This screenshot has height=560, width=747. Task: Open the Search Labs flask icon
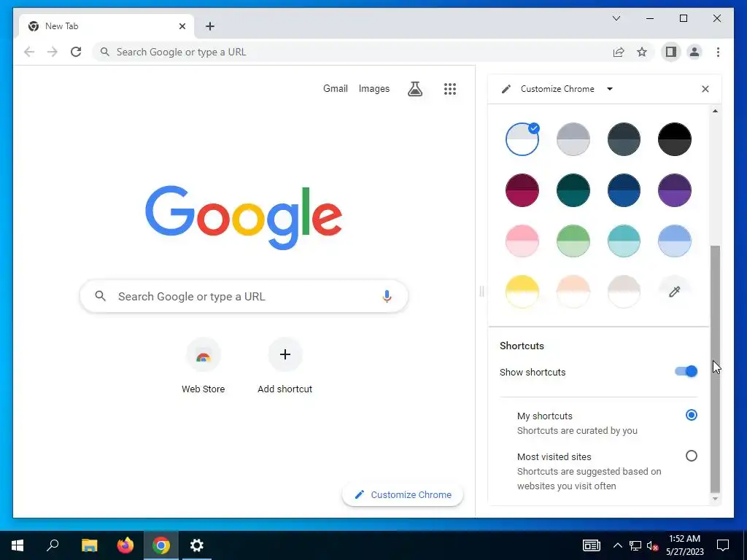pyautogui.click(x=415, y=88)
